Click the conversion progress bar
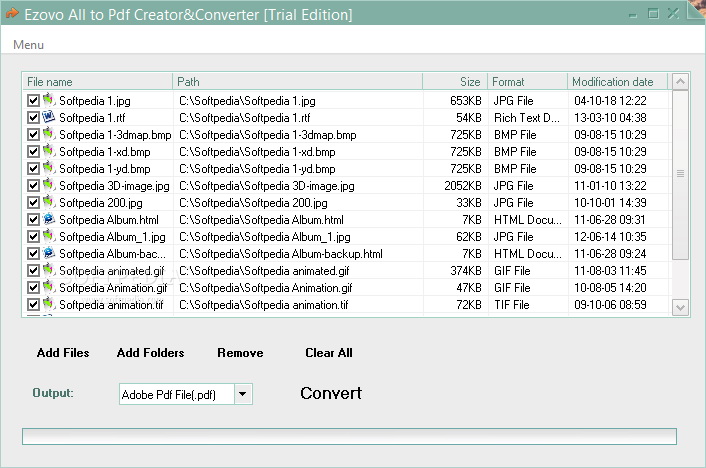The width and height of the screenshot is (706, 468). tap(349, 436)
